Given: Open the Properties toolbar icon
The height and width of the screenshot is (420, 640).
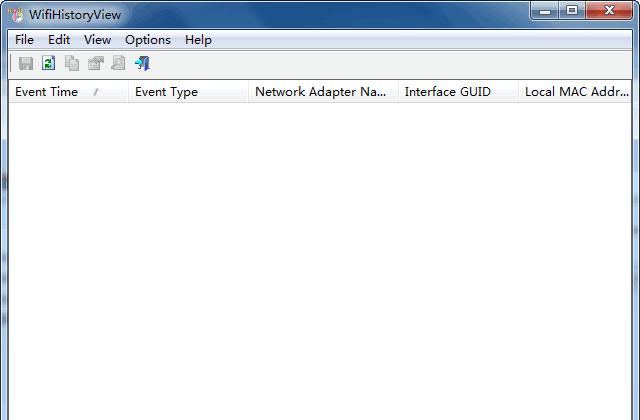Looking at the screenshot, I should tap(96, 63).
